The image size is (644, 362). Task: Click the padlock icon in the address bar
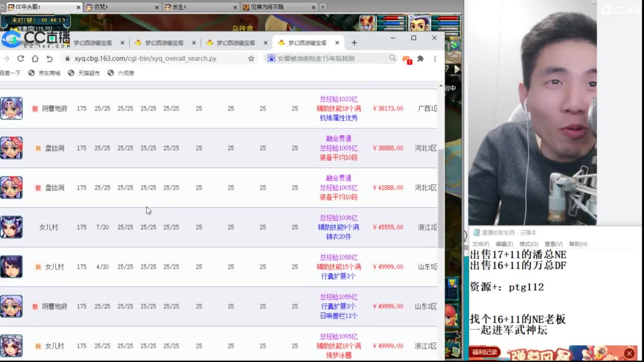point(67,59)
